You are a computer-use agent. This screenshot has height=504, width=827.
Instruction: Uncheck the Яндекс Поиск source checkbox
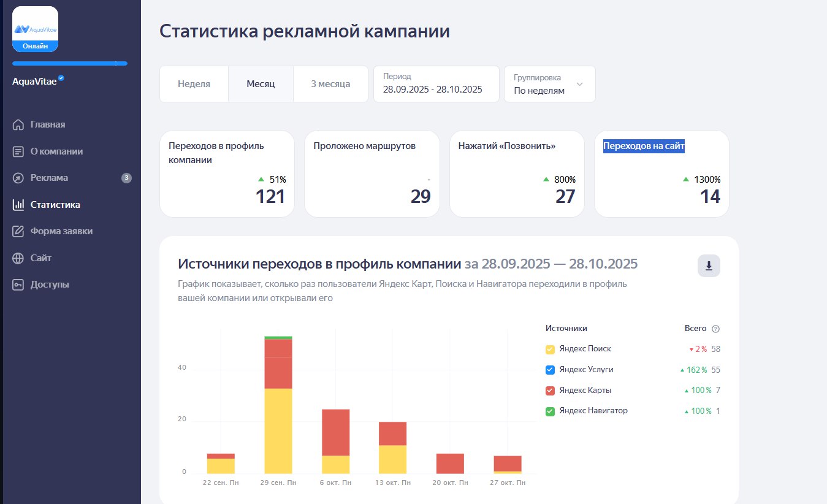[551, 349]
